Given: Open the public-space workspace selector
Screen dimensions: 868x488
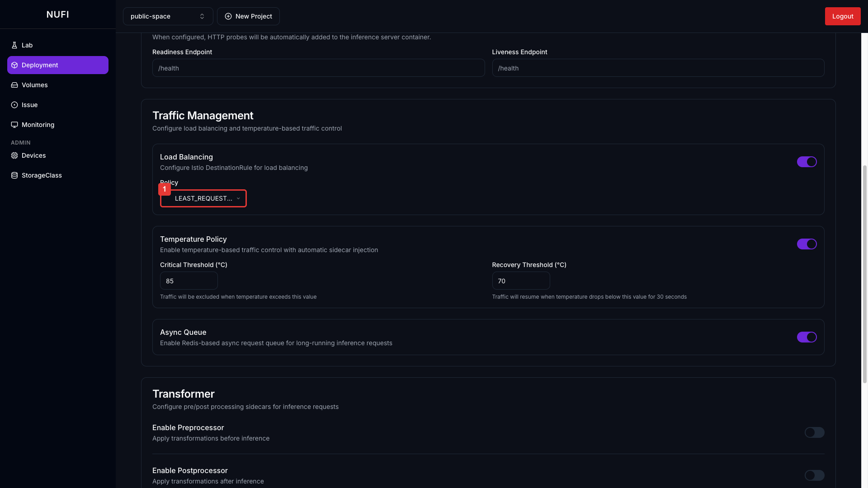Looking at the screenshot, I should point(167,16).
